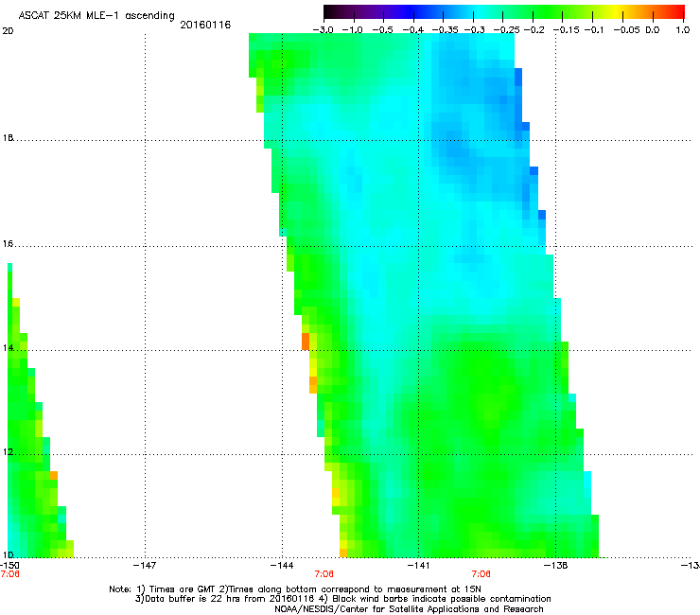Click the orange data cell at 10N on the central swath
Viewport: 700px width, 615px height.
pos(343,553)
